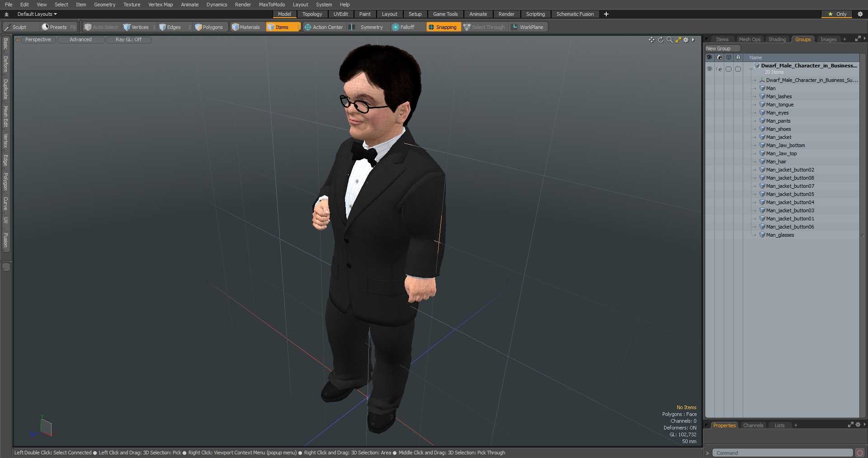
Task: Switch to the Topology layout tab
Action: [x=312, y=14]
